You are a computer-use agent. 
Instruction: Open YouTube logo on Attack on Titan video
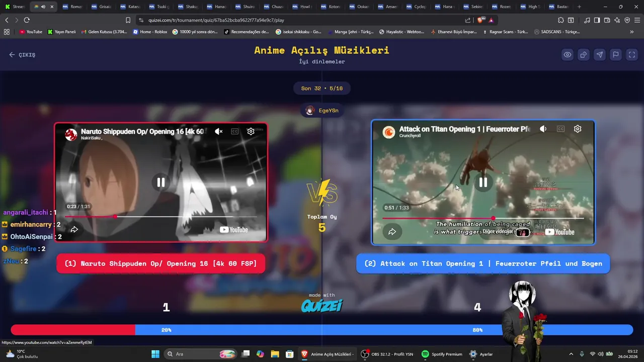tap(559, 232)
